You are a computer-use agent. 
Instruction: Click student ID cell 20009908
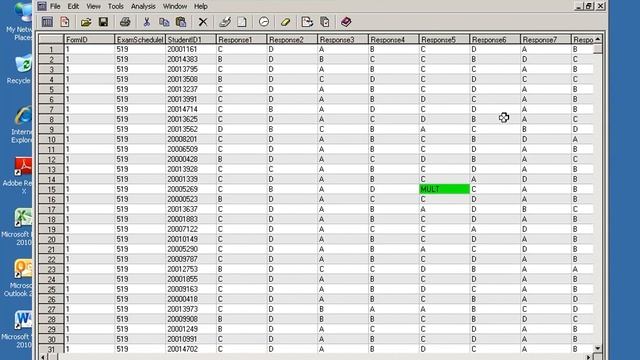[191, 319]
